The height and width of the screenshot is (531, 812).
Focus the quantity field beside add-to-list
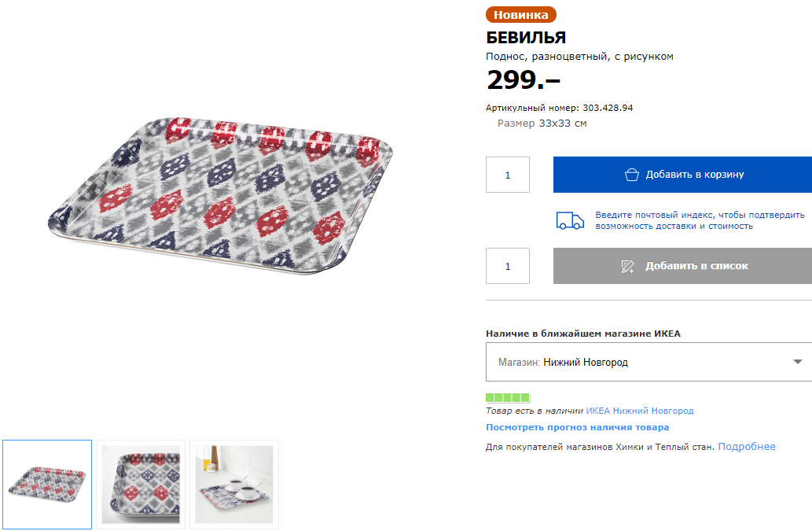508,266
